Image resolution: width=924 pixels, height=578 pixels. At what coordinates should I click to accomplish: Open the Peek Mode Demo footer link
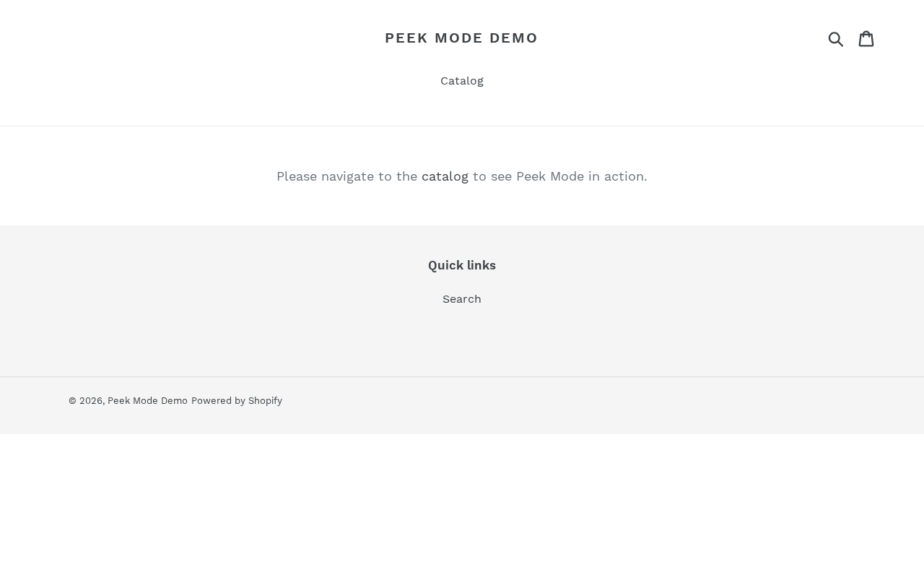click(x=147, y=401)
